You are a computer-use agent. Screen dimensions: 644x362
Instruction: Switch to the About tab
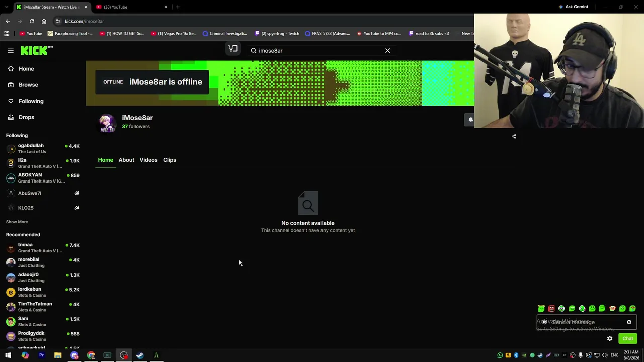pos(126,160)
